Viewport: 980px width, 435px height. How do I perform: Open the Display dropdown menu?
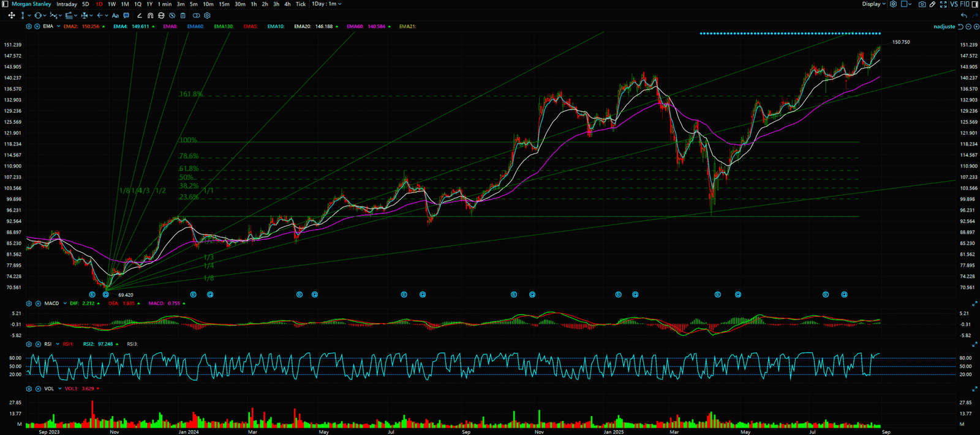(x=874, y=4)
